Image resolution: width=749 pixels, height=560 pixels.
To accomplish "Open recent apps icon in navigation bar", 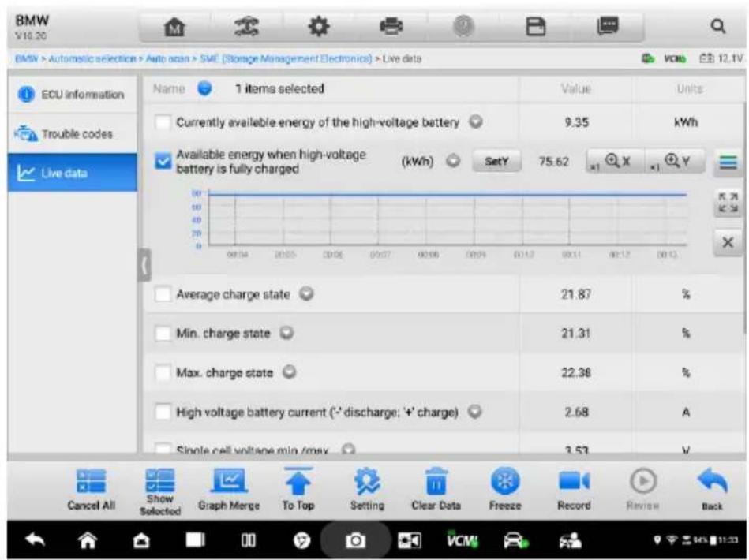I will (x=195, y=540).
